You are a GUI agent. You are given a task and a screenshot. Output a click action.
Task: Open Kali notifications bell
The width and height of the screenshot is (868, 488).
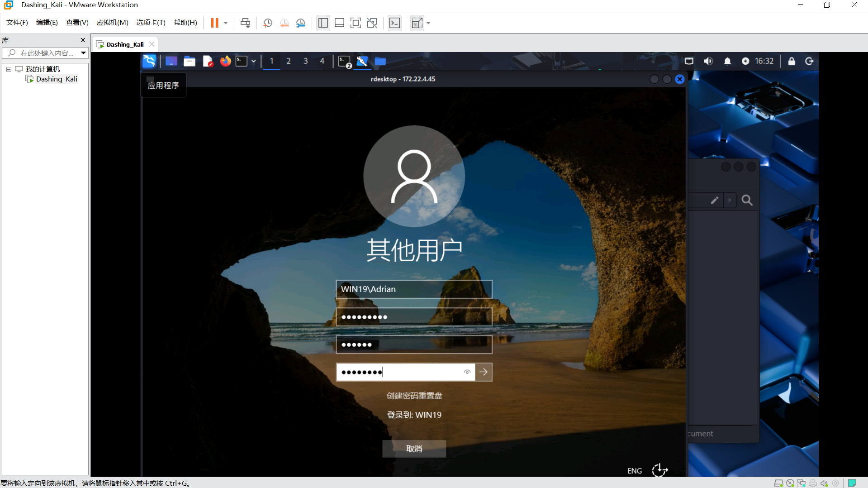727,61
